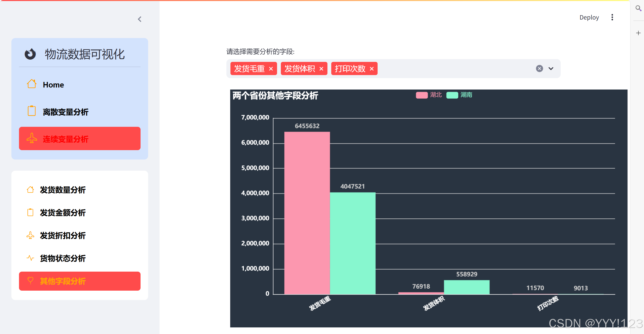Select 发货折扣分析 in the submenu
The height and width of the screenshot is (334, 644).
(63, 235)
